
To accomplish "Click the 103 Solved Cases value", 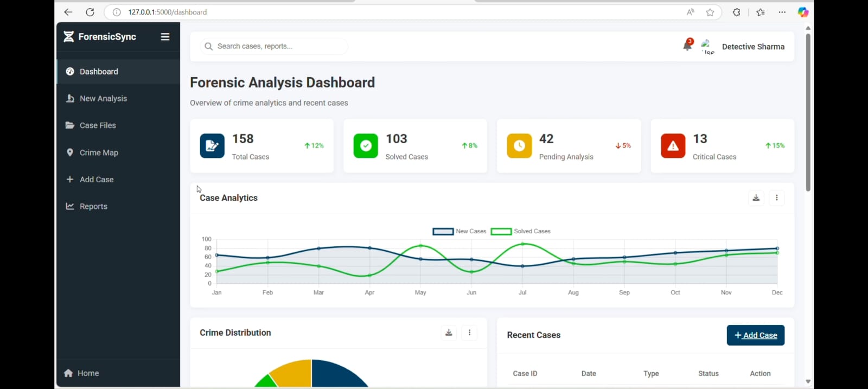I will pos(397,139).
